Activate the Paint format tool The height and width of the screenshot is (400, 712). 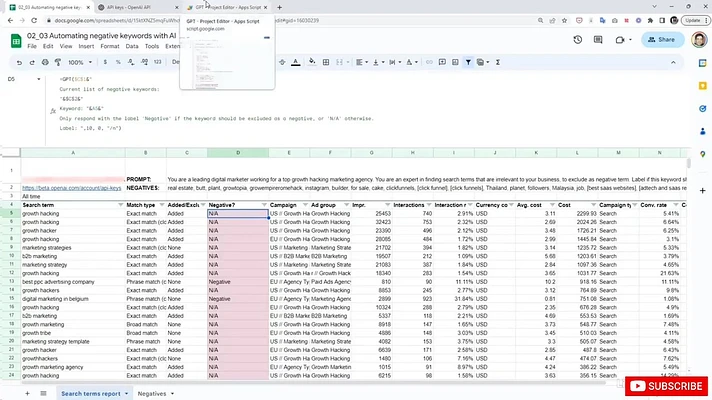pos(58,62)
